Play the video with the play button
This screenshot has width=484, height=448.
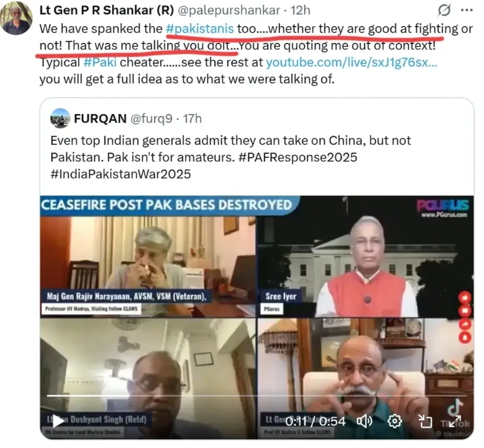58,421
